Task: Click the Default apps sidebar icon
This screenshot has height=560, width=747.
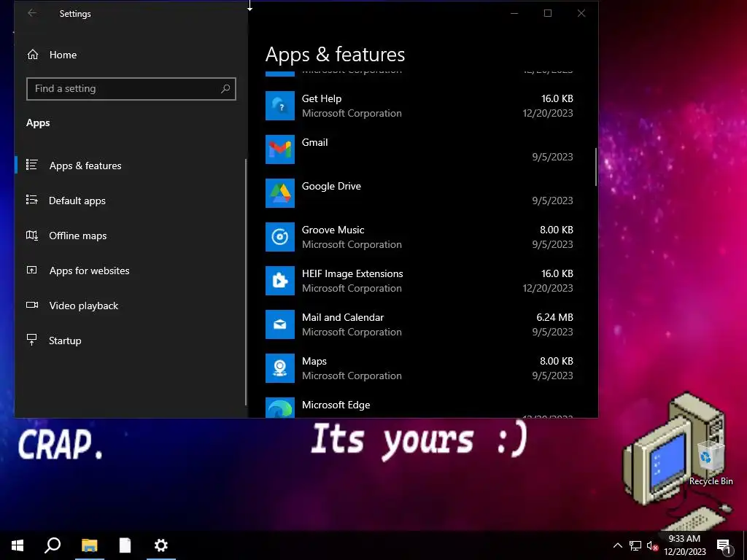Action: click(x=32, y=200)
